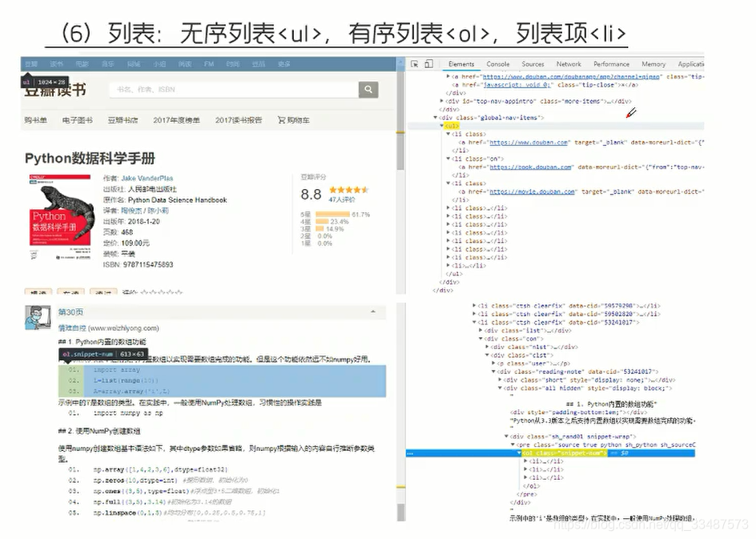
Task: Open the 购物车 shopping cart link
Action: click(294, 120)
